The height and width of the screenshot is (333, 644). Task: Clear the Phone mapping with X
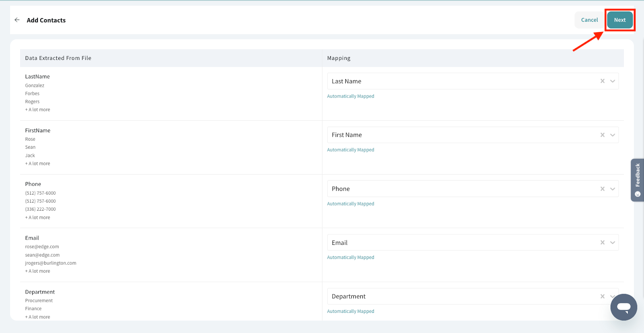[603, 189]
